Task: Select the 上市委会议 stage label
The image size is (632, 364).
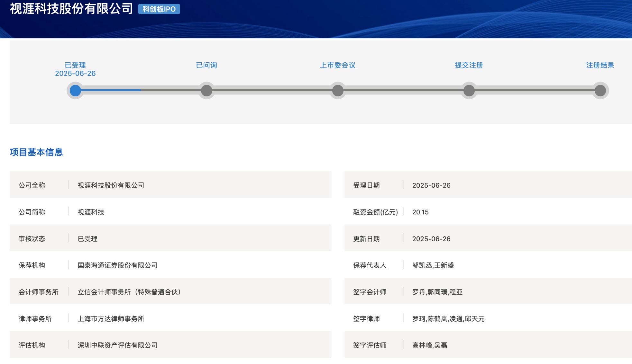Action: pos(338,65)
